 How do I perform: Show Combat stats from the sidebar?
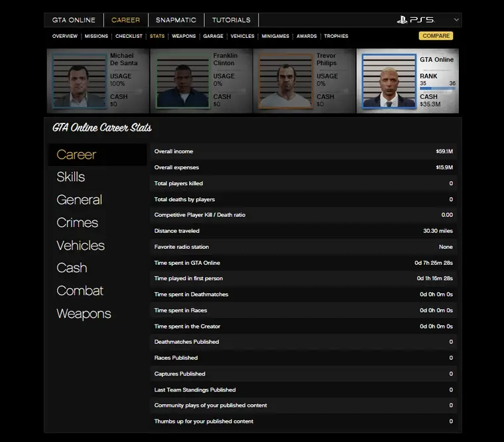point(80,291)
